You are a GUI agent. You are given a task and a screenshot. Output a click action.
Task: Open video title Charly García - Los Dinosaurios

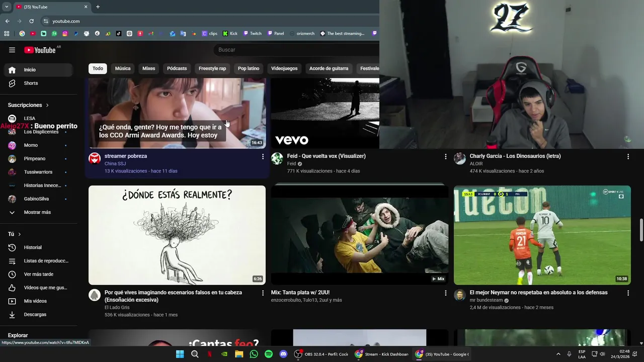point(515,156)
